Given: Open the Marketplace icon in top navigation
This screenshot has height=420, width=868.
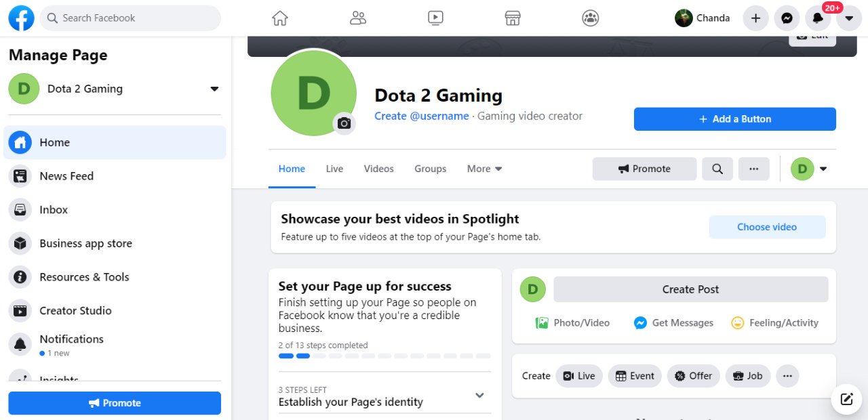Looking at the screenshot, I should 513,18.
